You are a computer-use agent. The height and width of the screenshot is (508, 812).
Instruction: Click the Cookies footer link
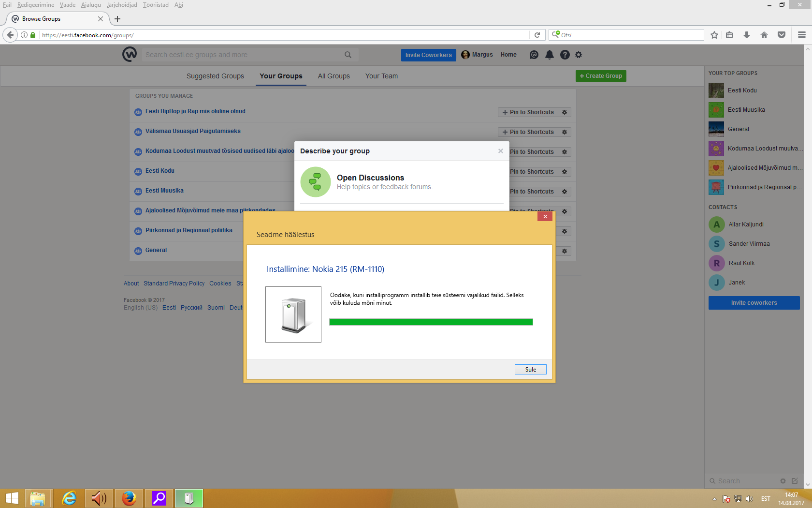[220, 284]
